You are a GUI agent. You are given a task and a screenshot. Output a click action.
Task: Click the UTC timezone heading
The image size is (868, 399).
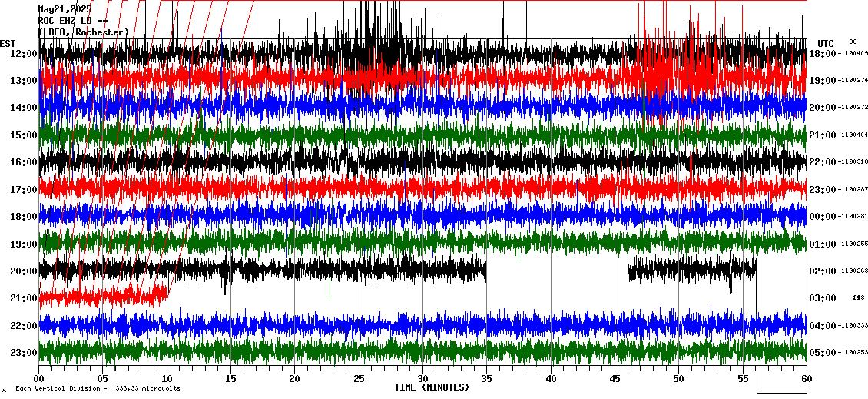click(x=825, y=43)
